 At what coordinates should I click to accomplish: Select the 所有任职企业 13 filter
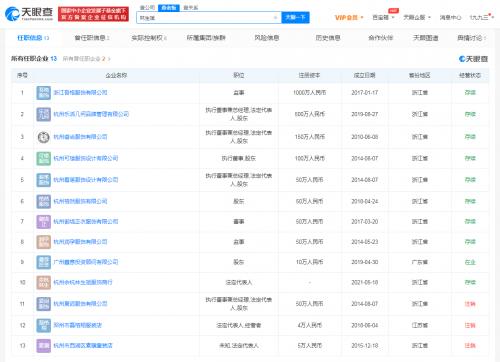click(34, 59)
